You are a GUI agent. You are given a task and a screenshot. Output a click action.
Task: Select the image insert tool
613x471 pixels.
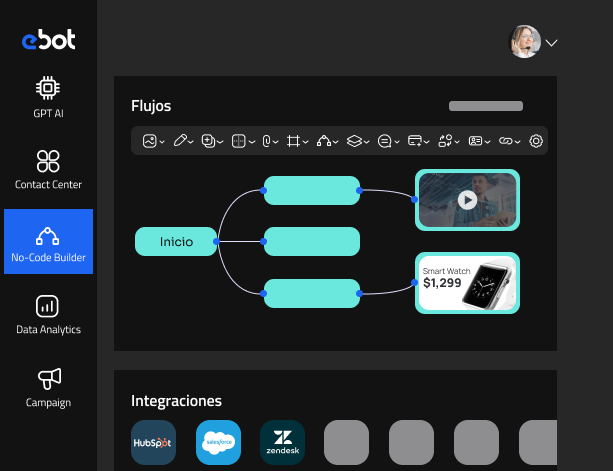pos(150,141)
